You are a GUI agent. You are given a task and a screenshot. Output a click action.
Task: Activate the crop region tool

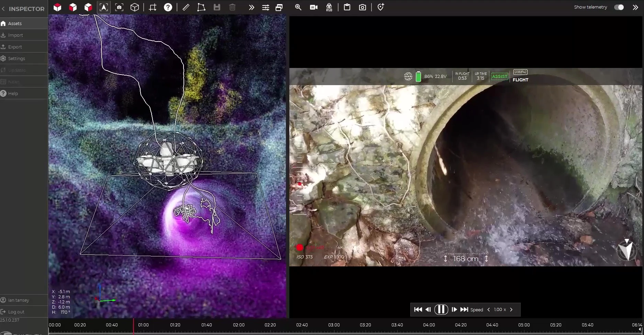(153, 7)
